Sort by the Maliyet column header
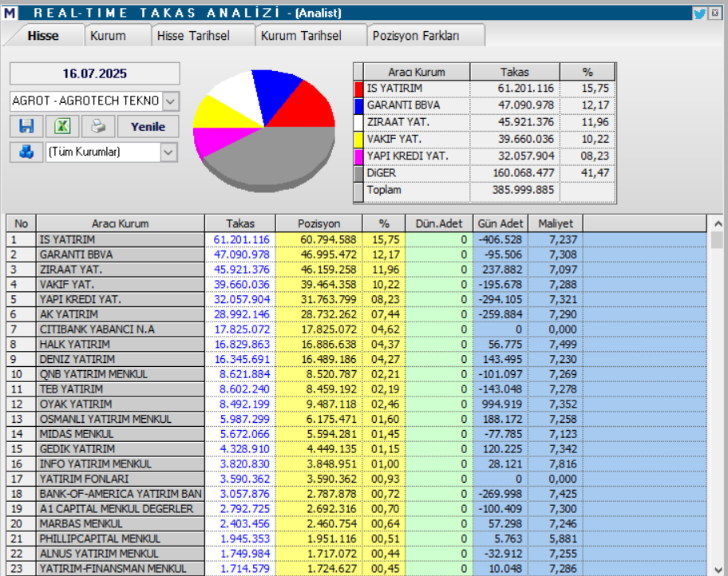The width and height of the screenshot is (728, 576). 556,223
